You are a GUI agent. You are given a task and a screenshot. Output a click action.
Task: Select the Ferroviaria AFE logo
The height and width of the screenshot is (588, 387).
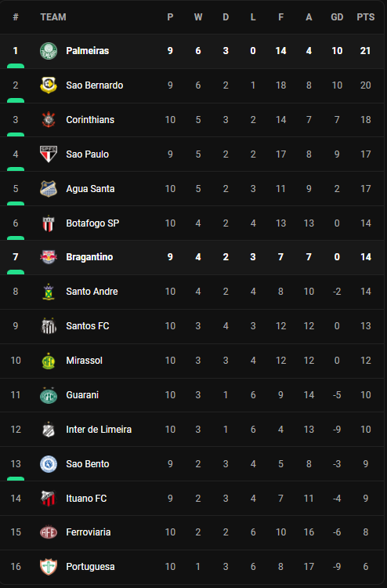tap(49, 532)
